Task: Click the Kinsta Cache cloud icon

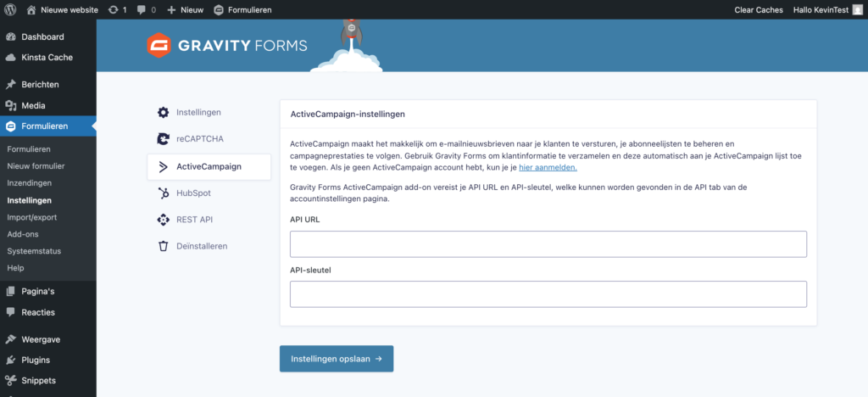Action: (10, 58)
